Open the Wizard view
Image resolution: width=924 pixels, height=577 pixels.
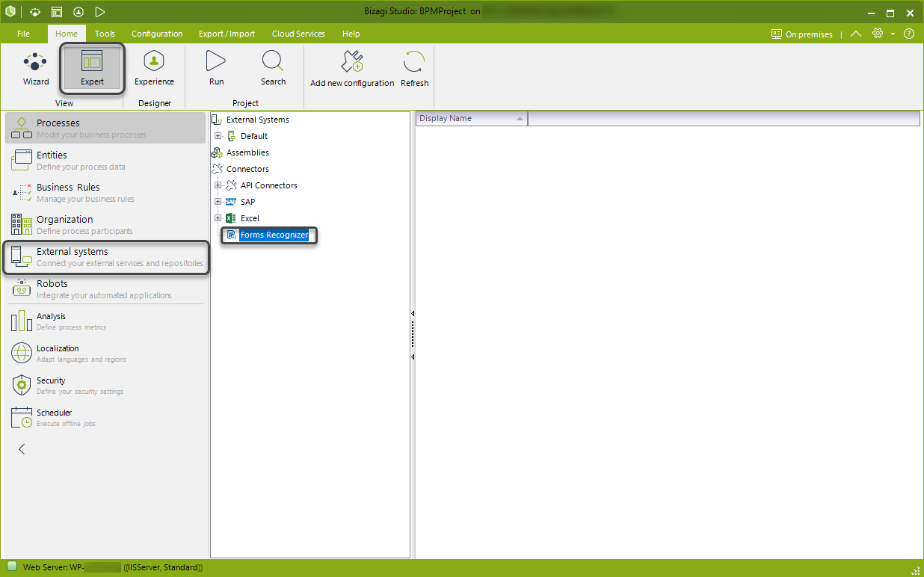click(x=36, y=69)
